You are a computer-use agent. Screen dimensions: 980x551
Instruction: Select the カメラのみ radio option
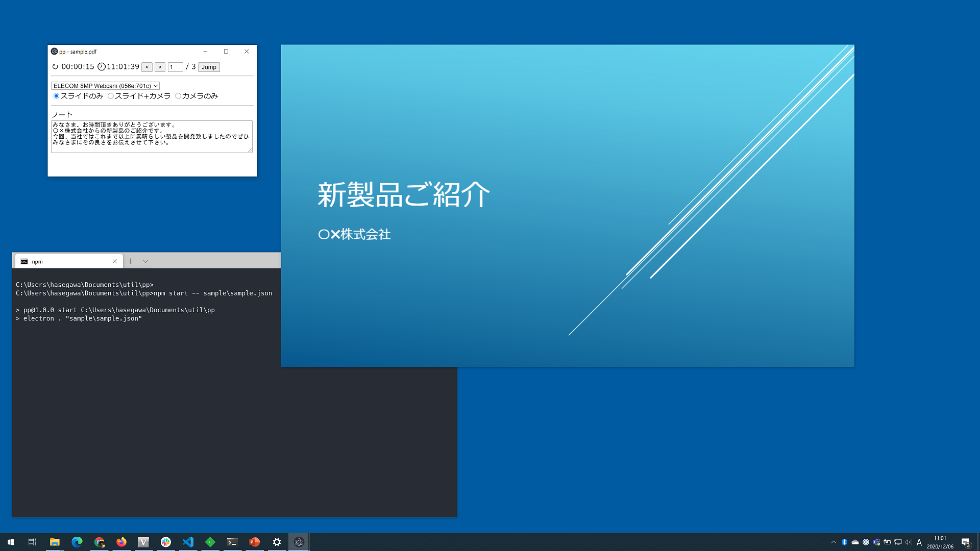click(x=178, y=96)
